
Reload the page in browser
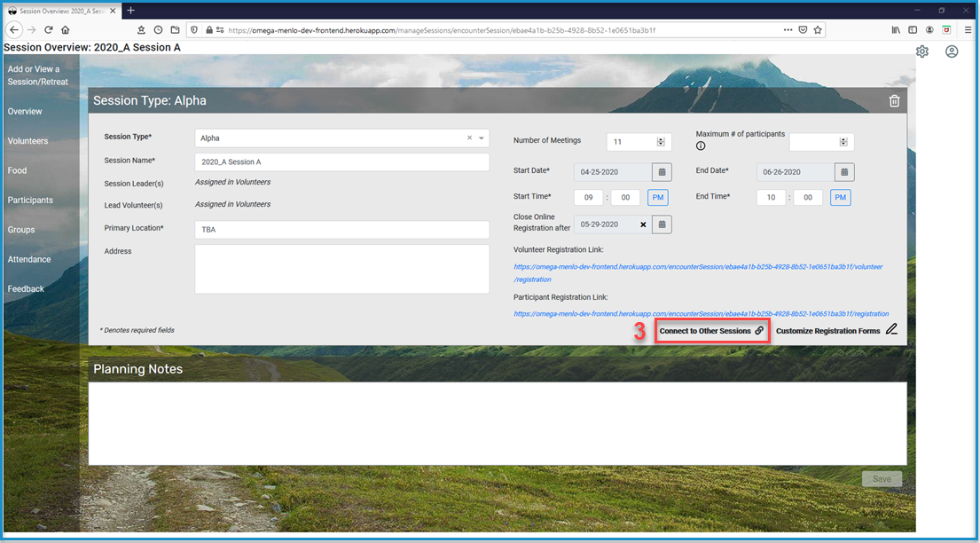48,29
